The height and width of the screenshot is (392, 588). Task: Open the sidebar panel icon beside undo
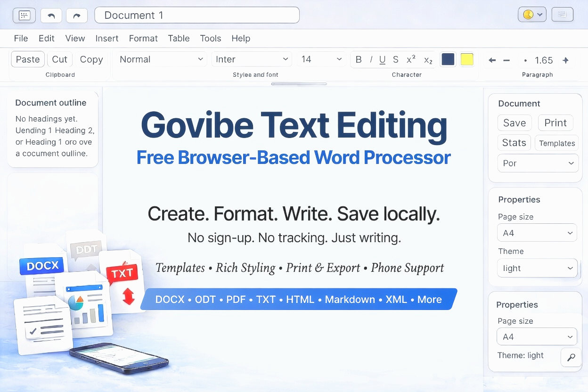[24, 16]
